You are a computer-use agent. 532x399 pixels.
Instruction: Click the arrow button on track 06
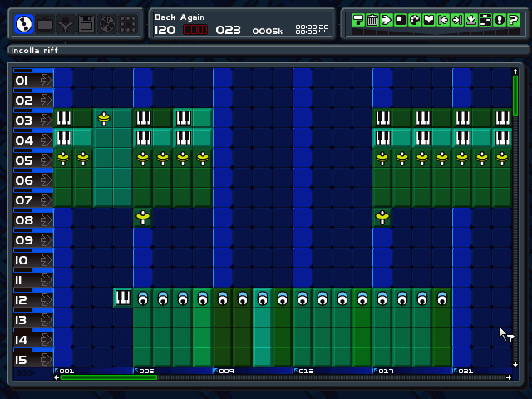[46, 180]
